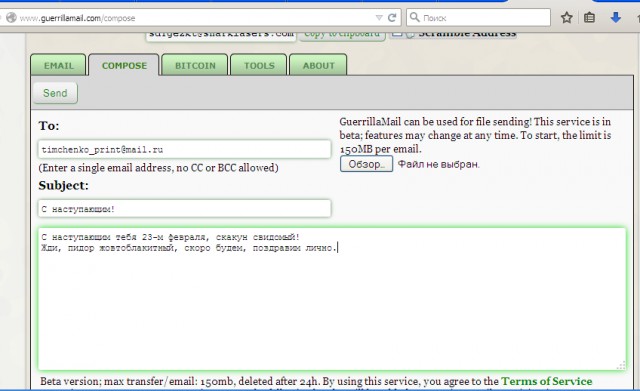This screenshot has height=391, width=640.
Task: Click the Обзор file browse button
Action: point(366,164)
